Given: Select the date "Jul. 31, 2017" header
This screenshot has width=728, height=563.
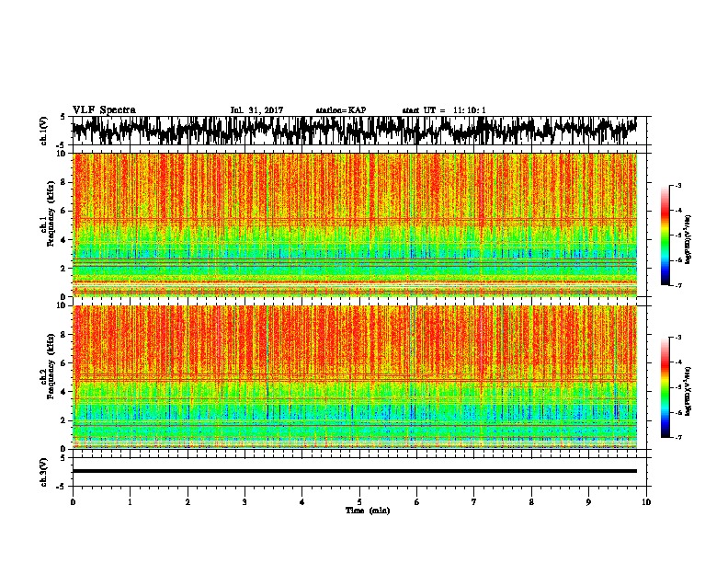Looking at the screenshot, I should (x=256, y=110).
